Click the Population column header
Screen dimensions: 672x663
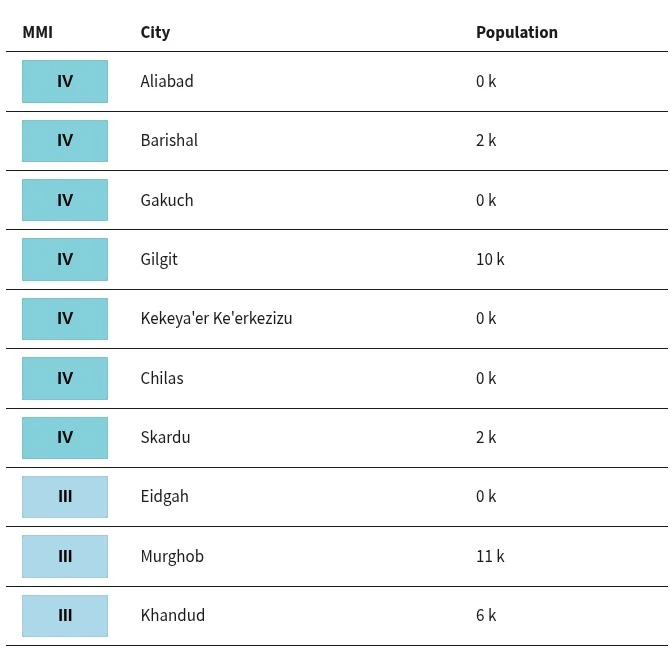pos(517,33)
